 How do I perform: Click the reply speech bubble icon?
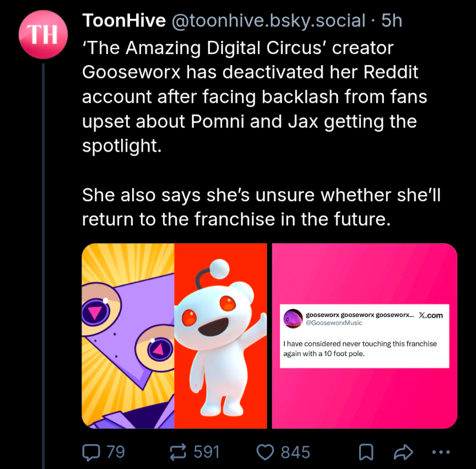point(89,452)
